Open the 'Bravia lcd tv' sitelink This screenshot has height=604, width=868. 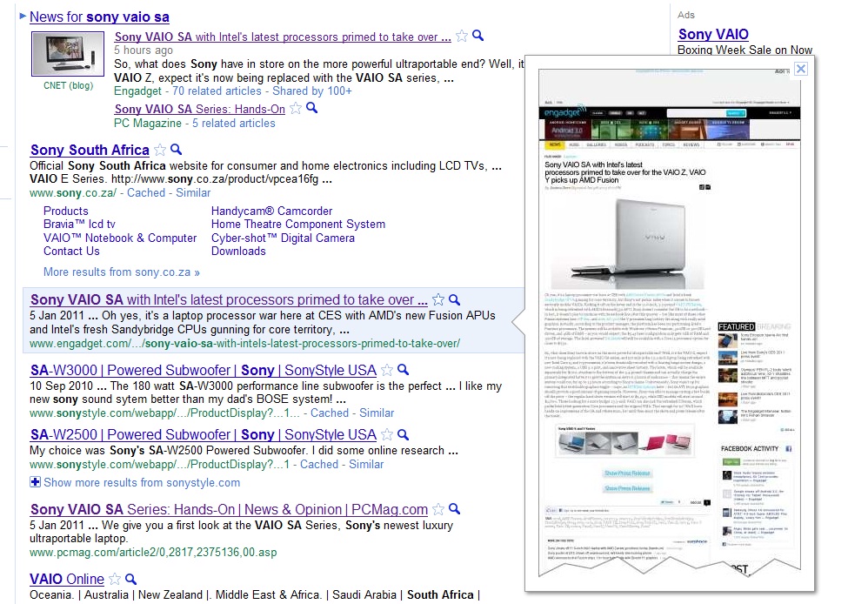coord(79,225)
